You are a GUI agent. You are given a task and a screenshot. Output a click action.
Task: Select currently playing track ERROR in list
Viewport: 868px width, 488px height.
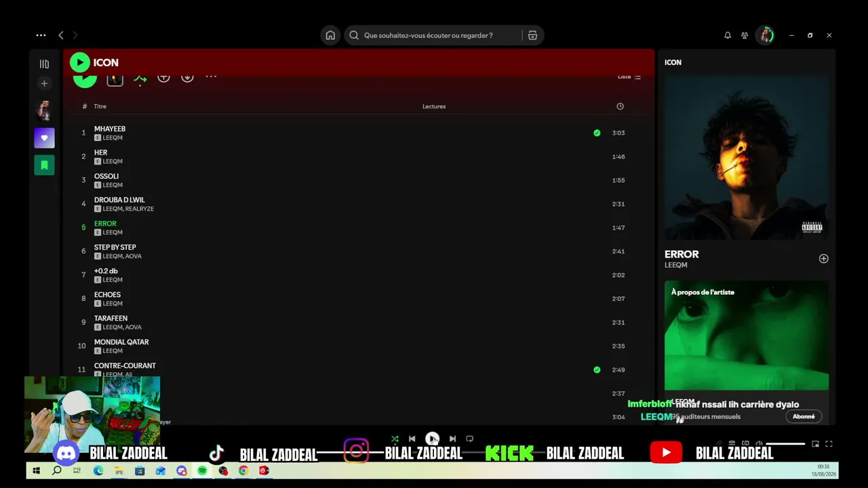105,224
